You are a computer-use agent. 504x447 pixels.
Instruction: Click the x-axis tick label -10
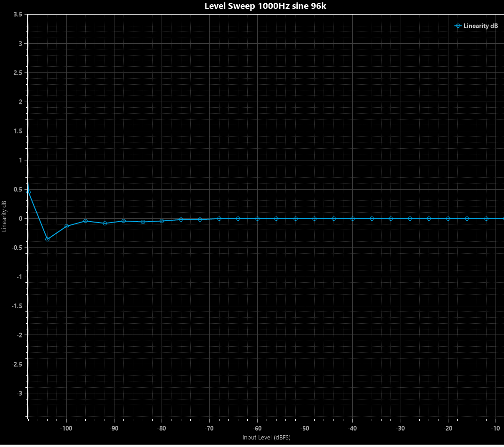tap(496, 428)
